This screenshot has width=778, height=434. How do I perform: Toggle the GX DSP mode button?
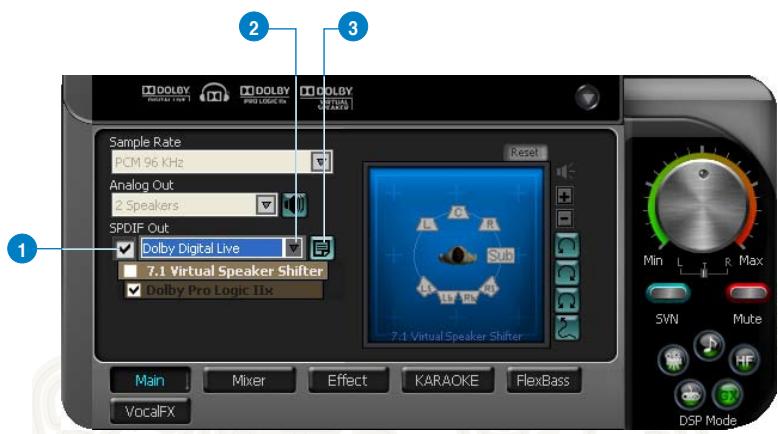pyautogui.click(x=727, y=395)
